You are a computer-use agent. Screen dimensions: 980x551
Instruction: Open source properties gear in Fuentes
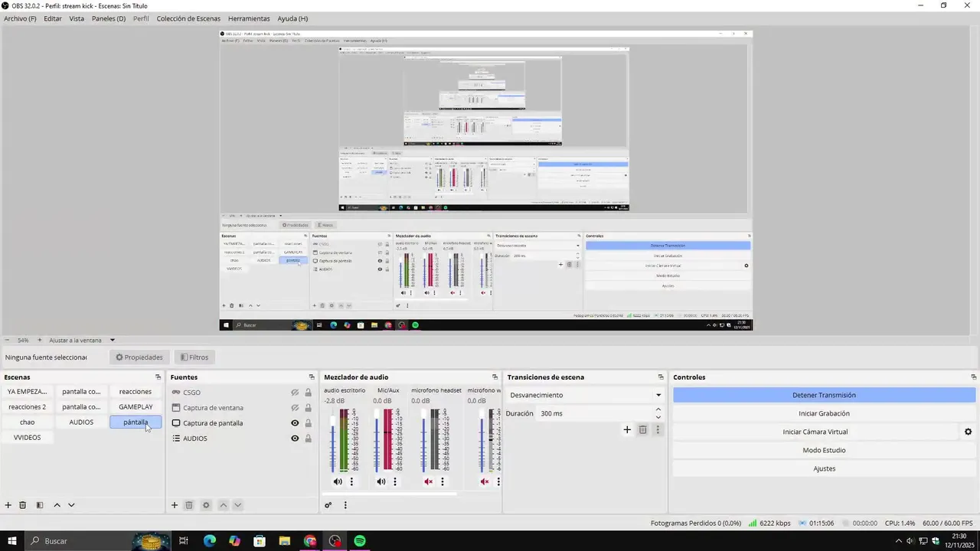tap(206, 505)
